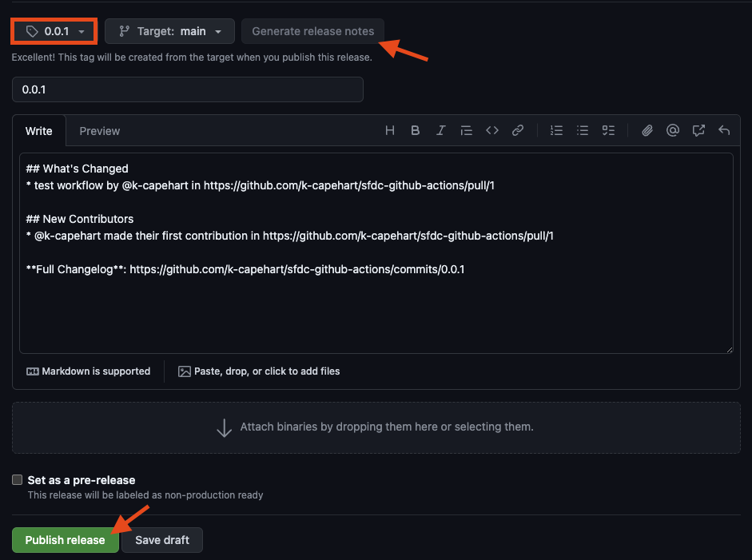This screenshot has height=560, width=752.
Task: Attach files with the paperclip icon
Action: pyautogui.click(x=647, y=130)
